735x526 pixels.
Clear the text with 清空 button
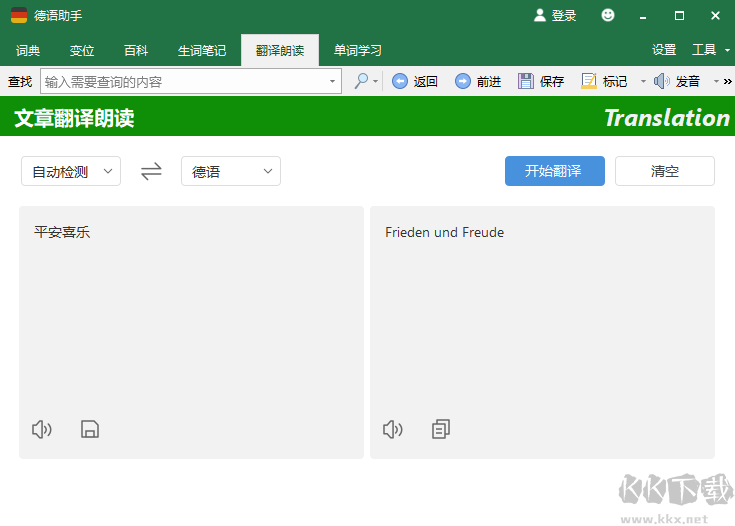(x=665, y=171)
